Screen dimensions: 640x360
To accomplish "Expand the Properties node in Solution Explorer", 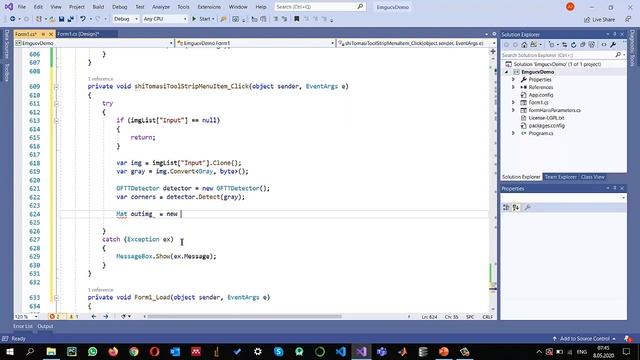I will (513, 80).
